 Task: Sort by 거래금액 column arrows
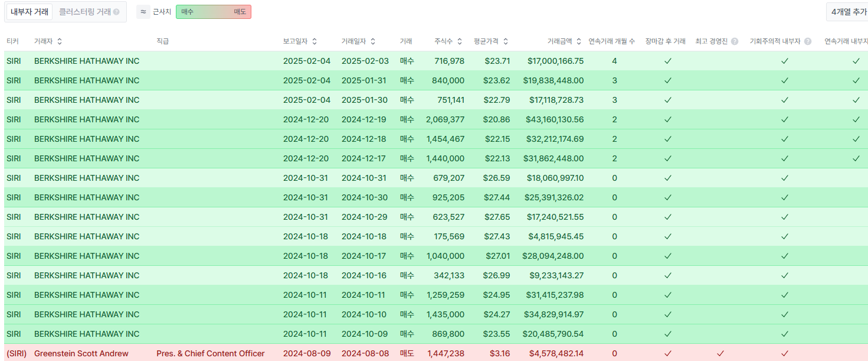pyautogui.click(x=579, y=41)
